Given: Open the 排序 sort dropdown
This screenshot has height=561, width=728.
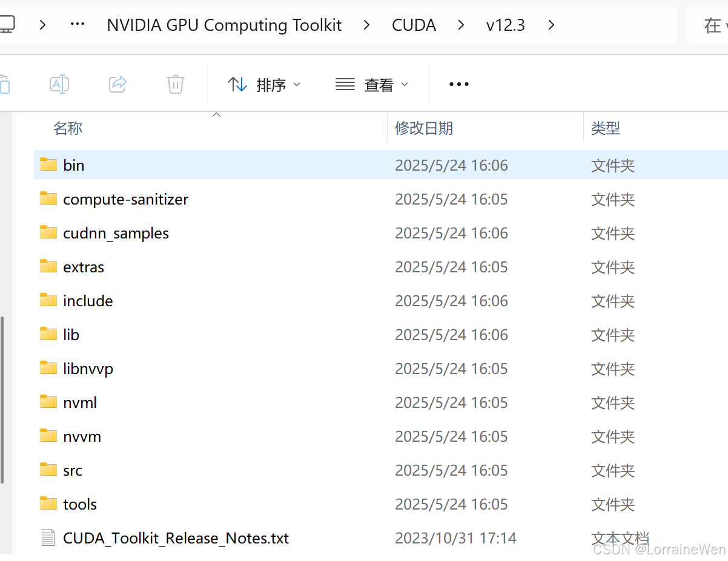Looking at the screenshot, I should click(x=264, y=85).
